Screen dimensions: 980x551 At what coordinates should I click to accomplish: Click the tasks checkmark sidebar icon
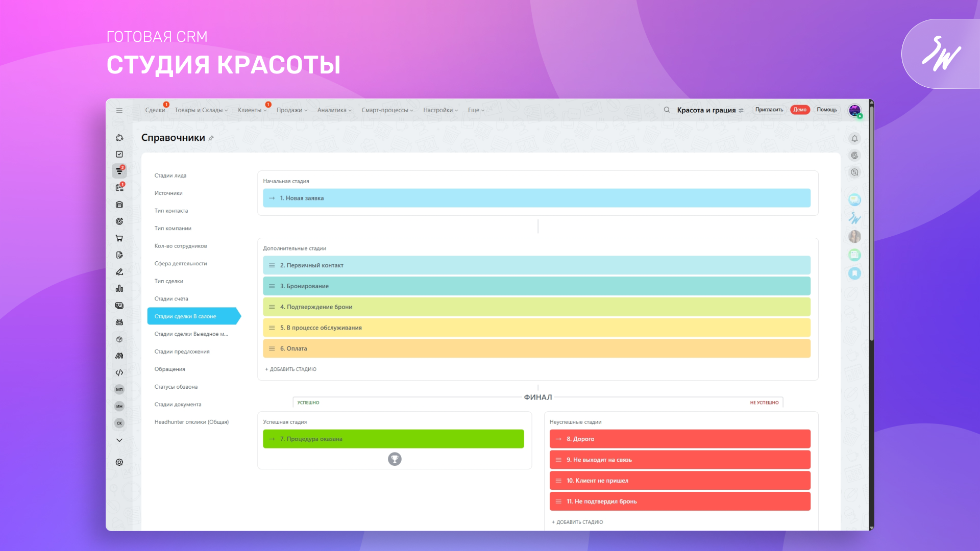[119, 154]
